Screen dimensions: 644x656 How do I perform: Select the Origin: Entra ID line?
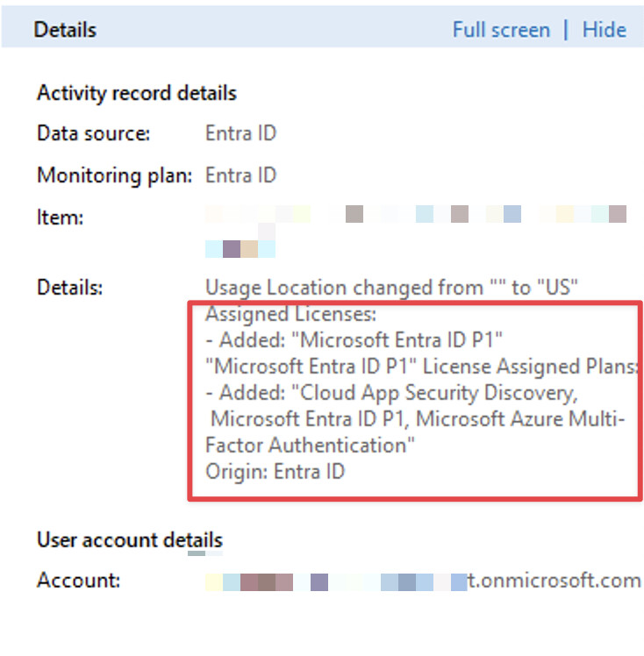click(275, 471)
